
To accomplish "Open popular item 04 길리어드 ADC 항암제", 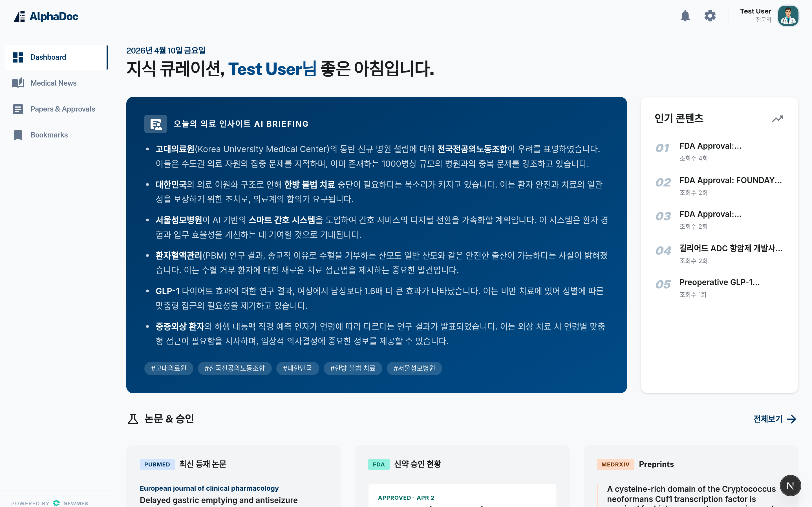I will 731,248.
